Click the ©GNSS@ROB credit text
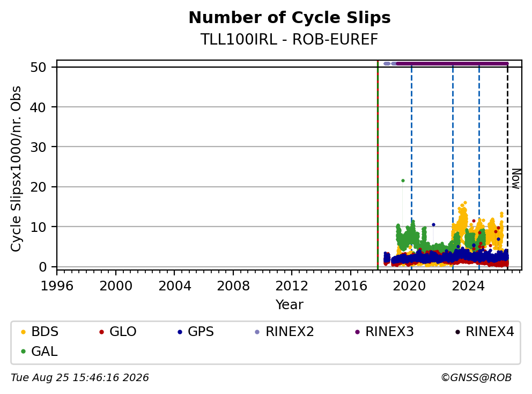The image size is (532, 394). [x=476, y=378]
